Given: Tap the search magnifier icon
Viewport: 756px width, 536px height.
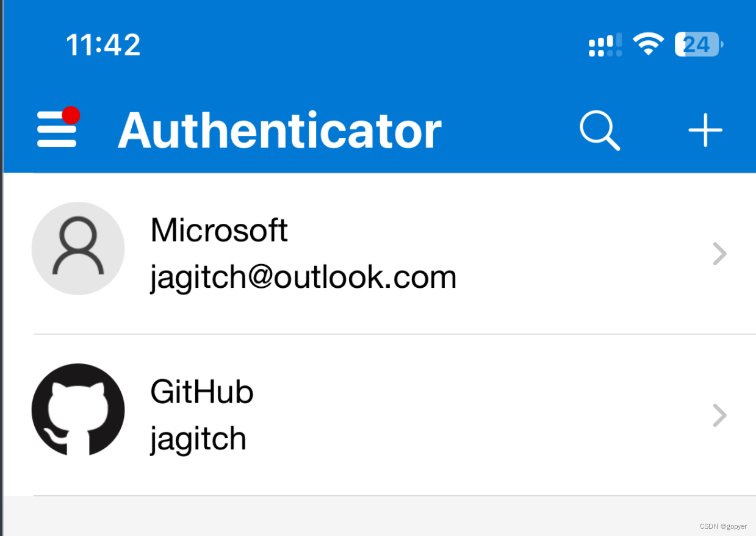Looking at the screenshot, I should (600, 130).
